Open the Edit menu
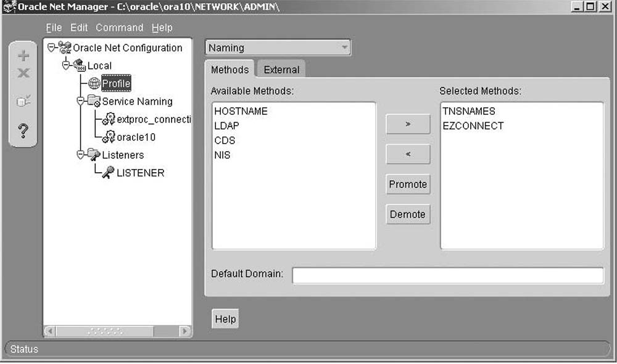Screen dimensions: 617x364 tap(79, 28)
